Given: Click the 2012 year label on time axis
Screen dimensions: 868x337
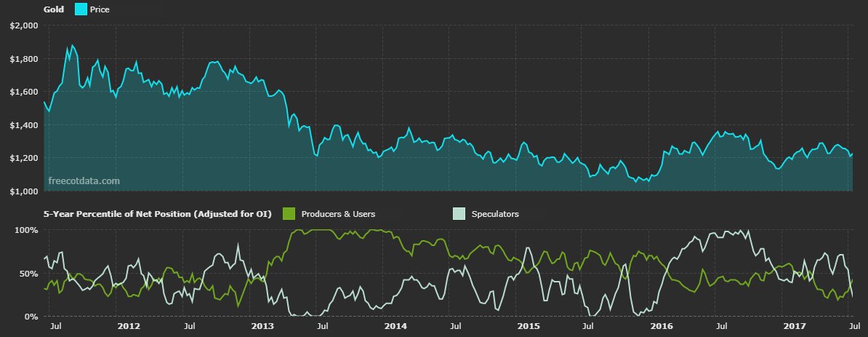Looking at the screenshot, I should tap(129, 326).
